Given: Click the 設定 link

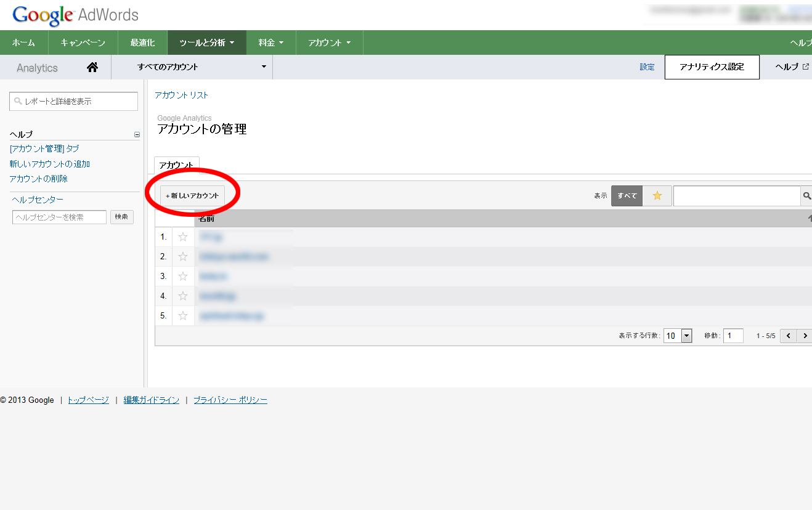Looking at the screenshot, I should tap(647, 67).
